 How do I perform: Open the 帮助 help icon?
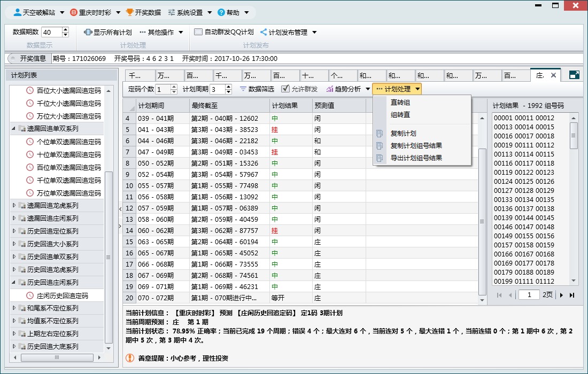(221, 12)
